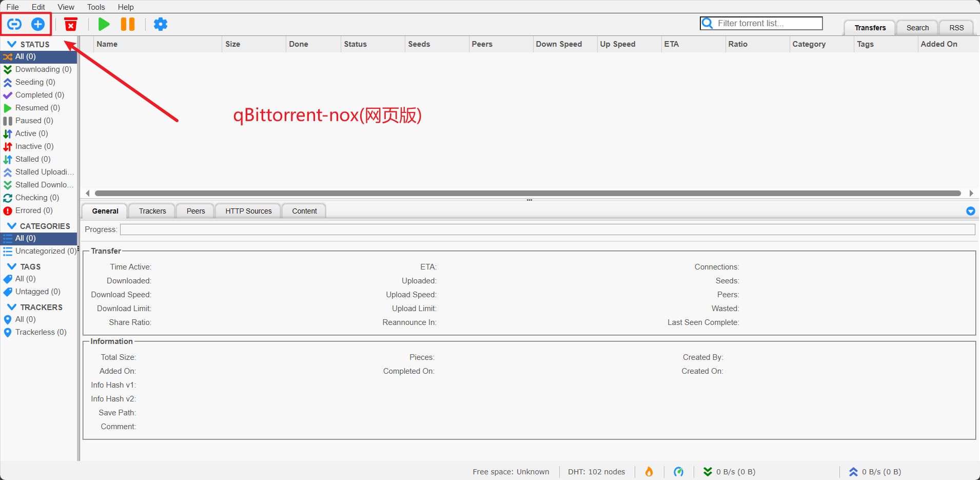Delete selected torrent with red trash icon
This screenshot has width=980, height=480.
pos(71,24)
